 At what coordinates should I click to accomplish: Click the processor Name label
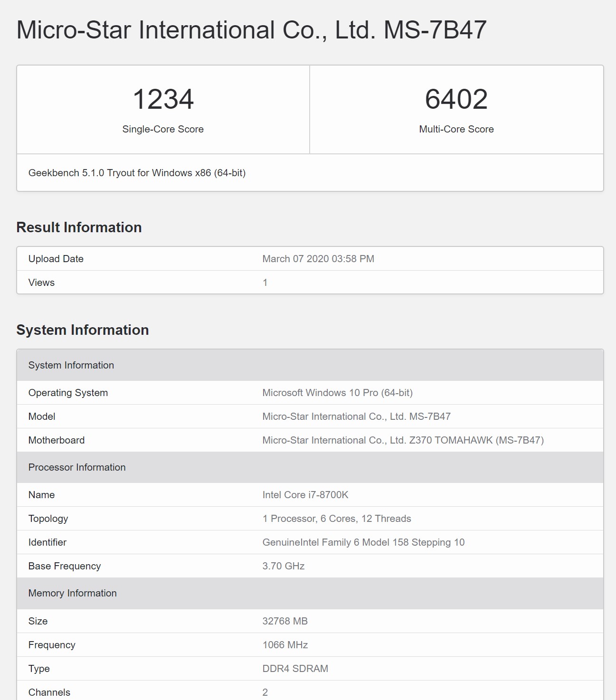[41, 495]
